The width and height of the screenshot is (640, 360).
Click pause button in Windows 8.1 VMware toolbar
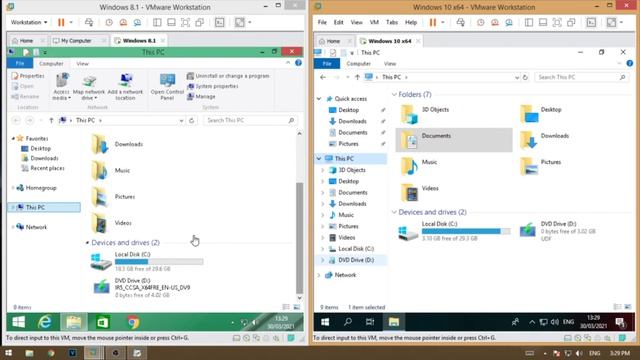61,22
